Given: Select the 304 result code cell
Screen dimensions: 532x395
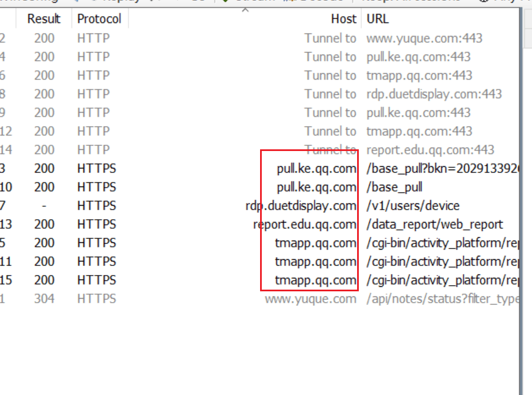Looking at the screenshot, I should point(44,299).
